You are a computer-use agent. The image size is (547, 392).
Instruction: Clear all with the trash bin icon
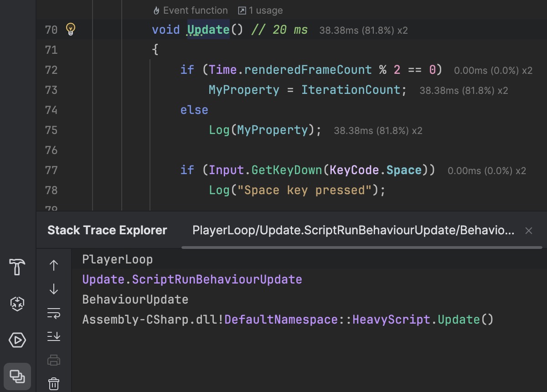(x=54, y=384)
